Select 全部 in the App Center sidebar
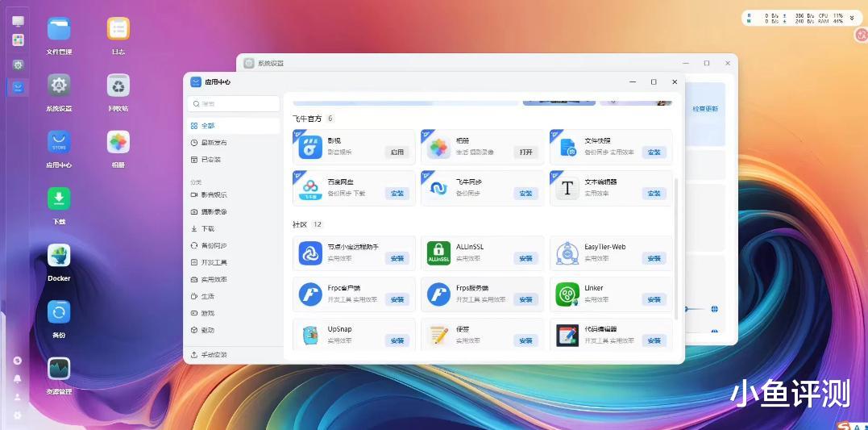 click(x=234, y=126)
